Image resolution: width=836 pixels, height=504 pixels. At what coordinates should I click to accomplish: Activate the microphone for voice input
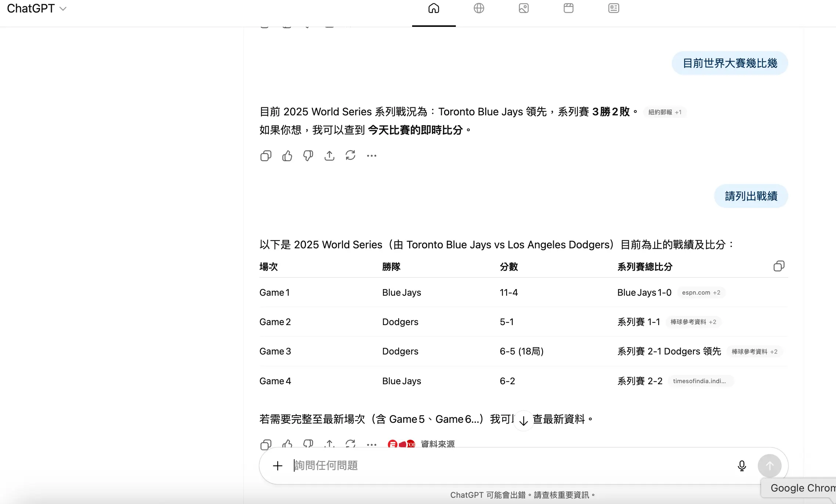[742, 465]
